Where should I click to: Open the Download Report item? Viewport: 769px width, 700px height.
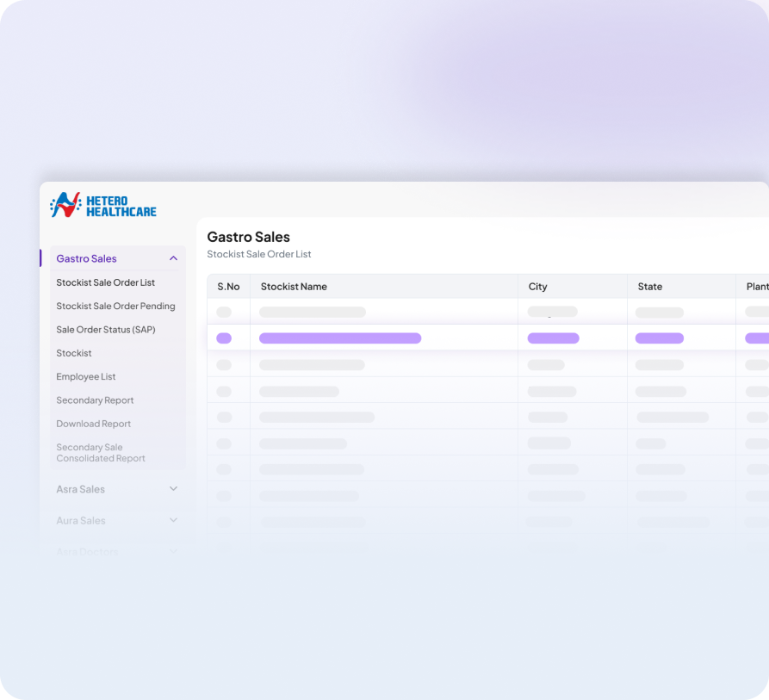pyautogui.click(x=94, y=424)
